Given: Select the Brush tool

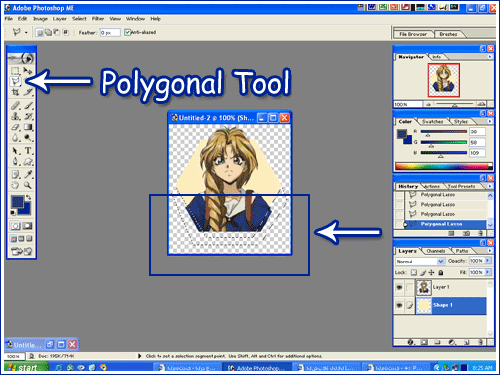Looking at the screenshot, I should [28, 106].
